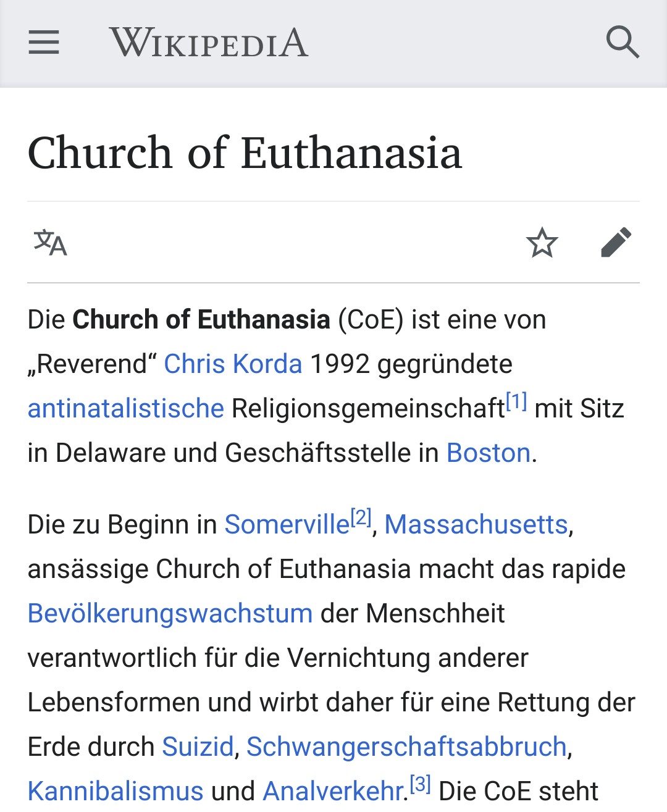Open the language selection icon
This screenshot has height=812, width=667.
coord(50,242)
